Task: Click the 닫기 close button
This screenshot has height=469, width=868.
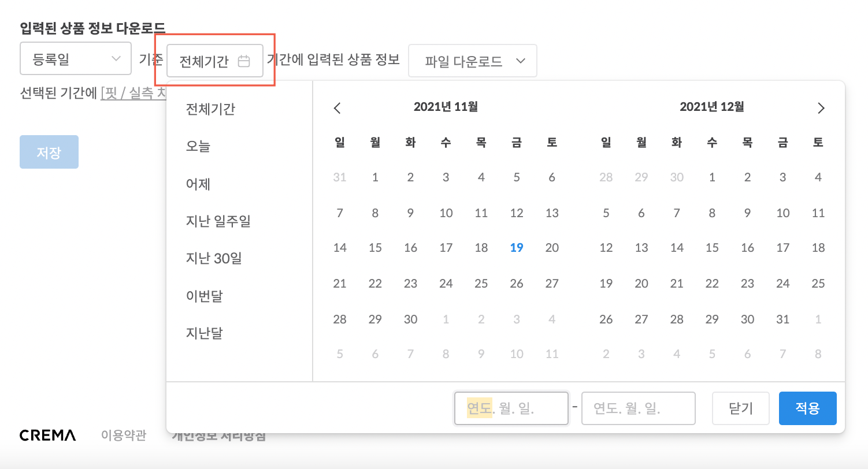Action: (x=740, y=408)
